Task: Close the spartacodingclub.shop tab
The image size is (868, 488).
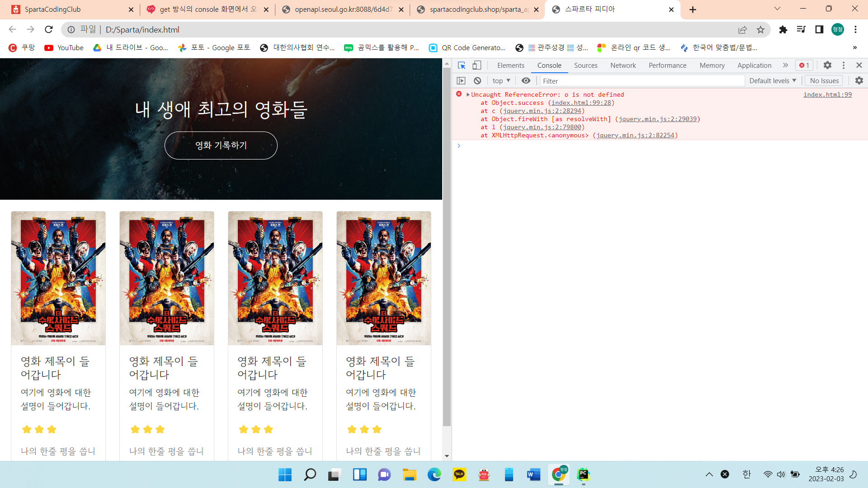Action: click(536, 9)
